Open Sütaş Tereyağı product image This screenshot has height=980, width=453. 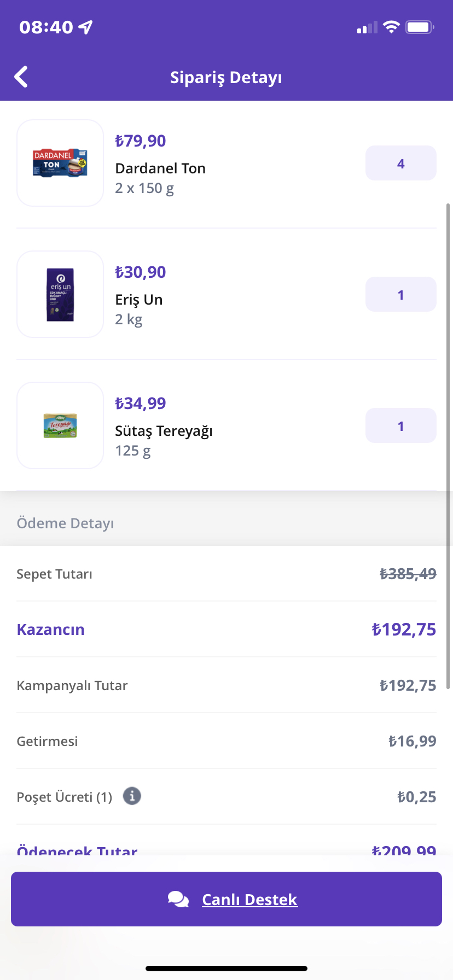[x=60, y=425]
